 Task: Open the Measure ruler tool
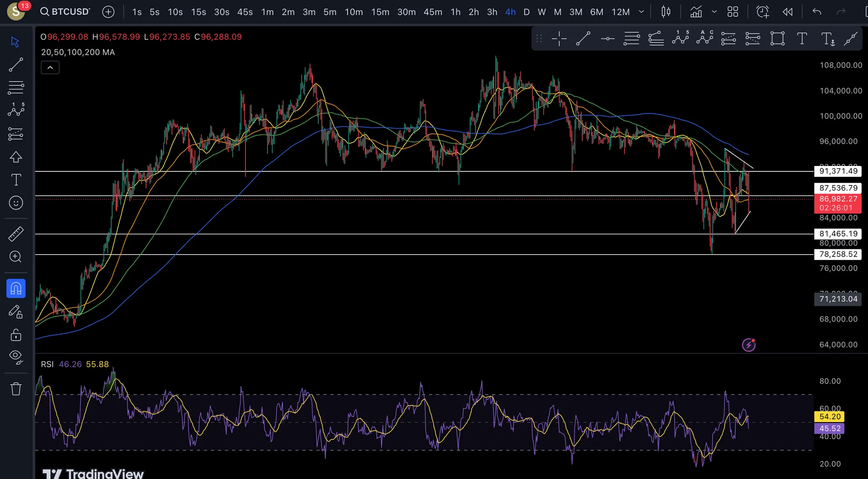point(16,234)
